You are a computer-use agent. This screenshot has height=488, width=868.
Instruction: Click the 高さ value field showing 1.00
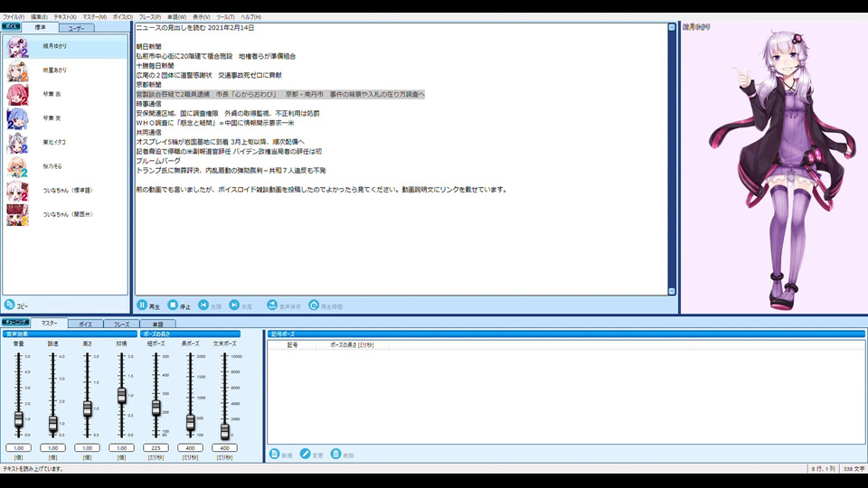[88, 447]
